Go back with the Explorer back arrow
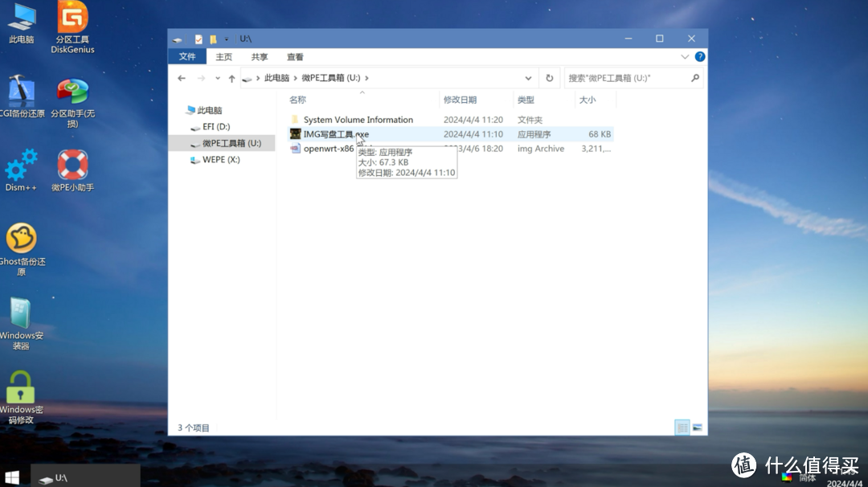 tap(182, 78)
